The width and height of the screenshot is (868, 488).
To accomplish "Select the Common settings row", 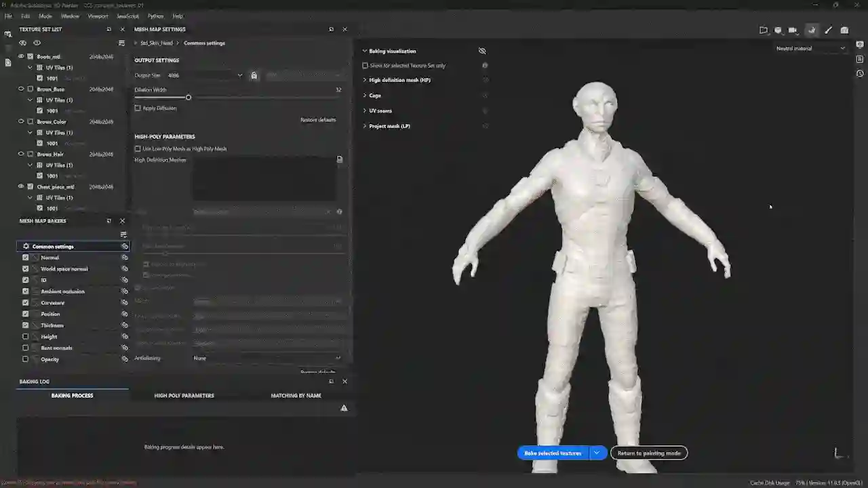I will (73, 246).
